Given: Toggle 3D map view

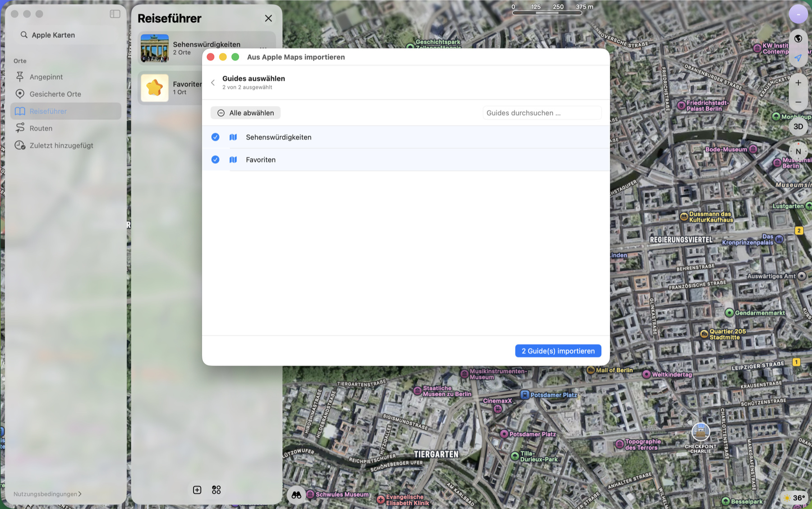Looking at the screenshot, I should [798, 127].
